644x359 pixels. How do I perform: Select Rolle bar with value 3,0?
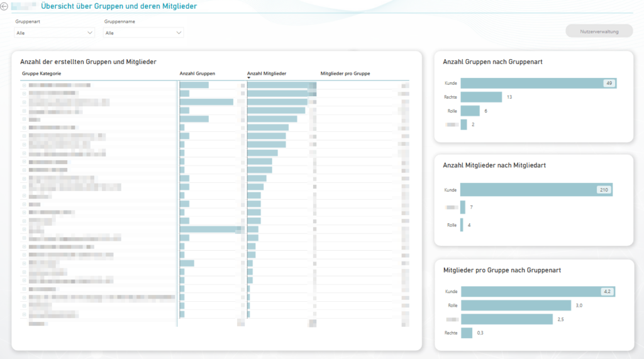515,306
